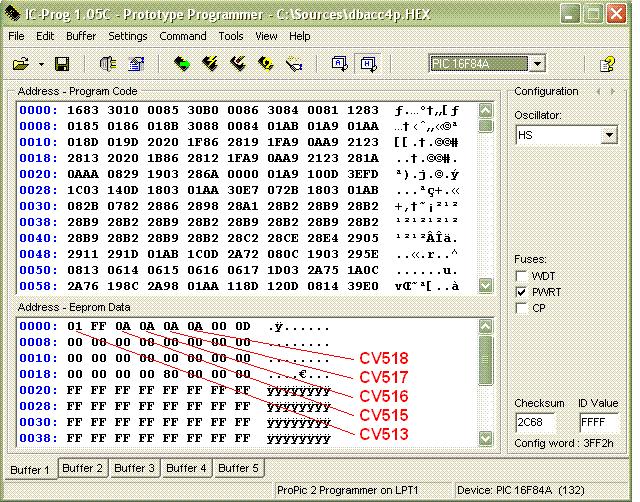This screenshot has width=640, height=502.
Task: Select program code word 1683 at 0000
Action: [x=83, y=110]
